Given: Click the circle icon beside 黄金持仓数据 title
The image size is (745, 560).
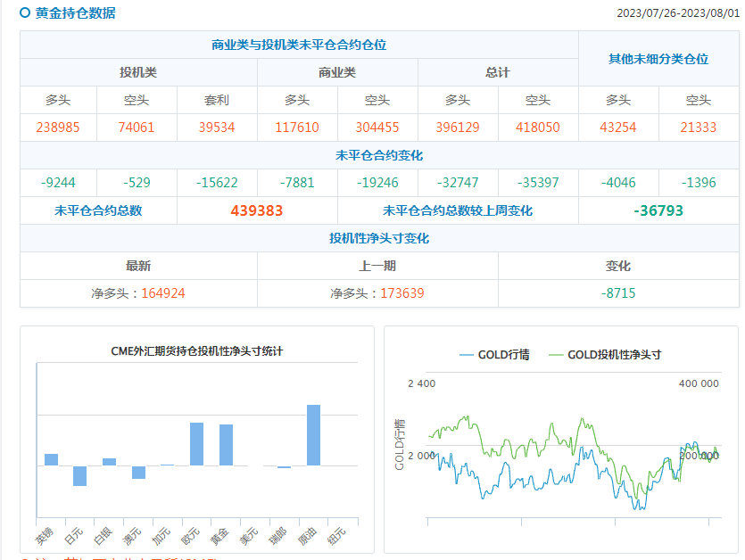Looking at the screenshot, I should (25, 12).
